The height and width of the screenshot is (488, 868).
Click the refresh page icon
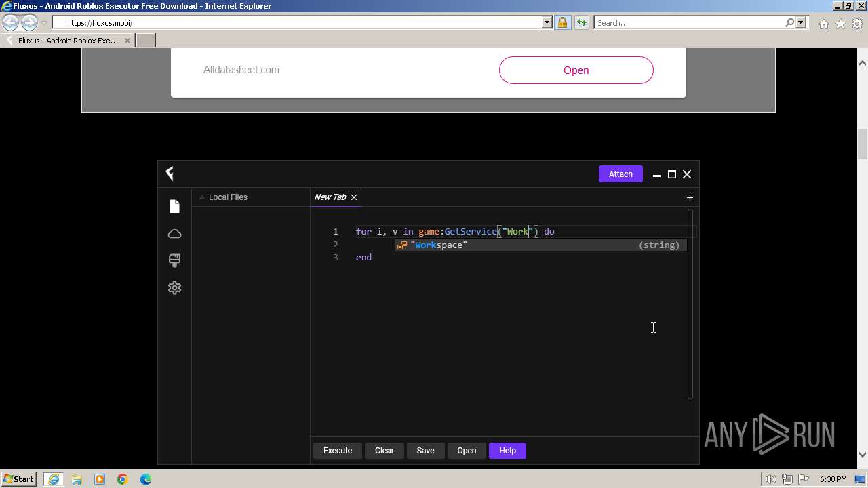pos(581,23)
